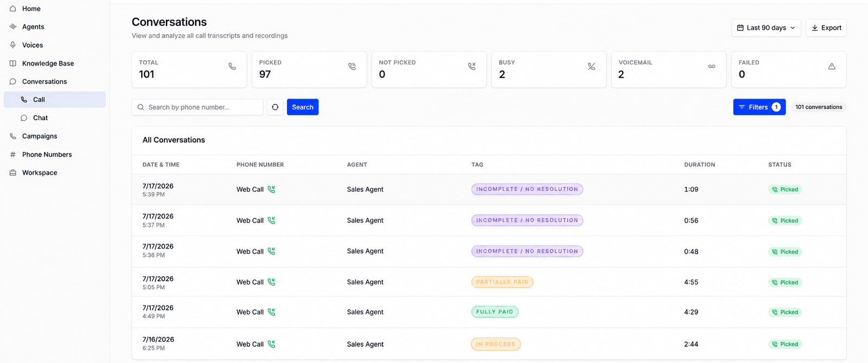Image resolution: width=868 pixels, height=363 pixels.
Task: Click the duration 2:44 cell
Action: coord(691,344)
